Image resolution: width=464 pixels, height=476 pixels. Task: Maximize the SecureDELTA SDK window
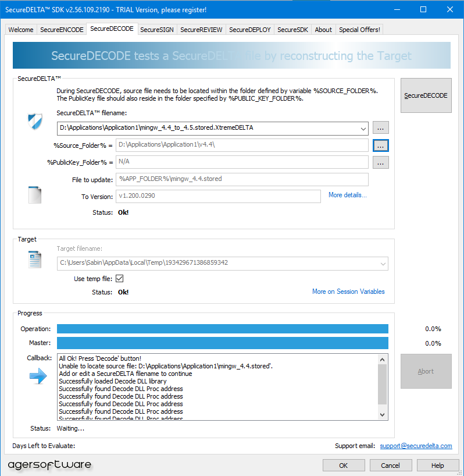(423, 9)
